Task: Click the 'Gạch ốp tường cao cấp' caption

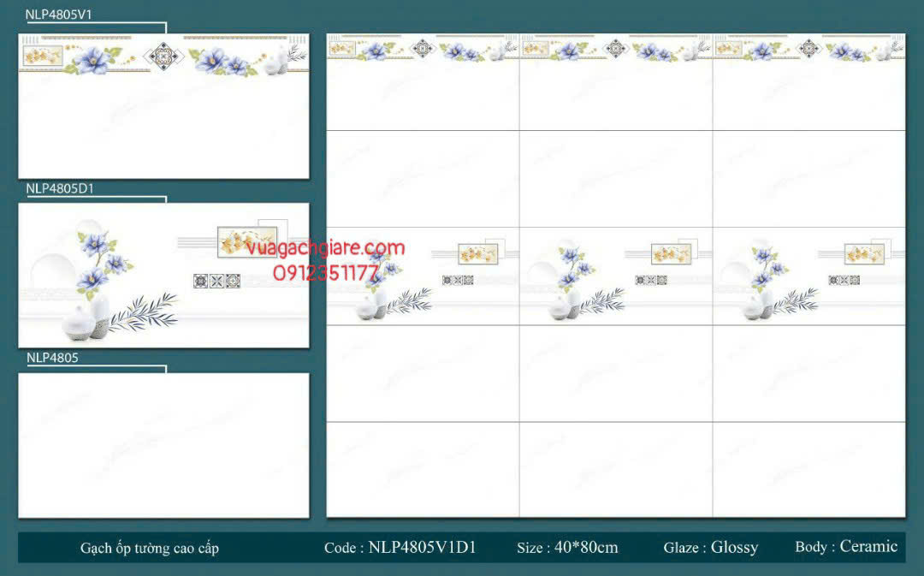Action: pos(150,548)
